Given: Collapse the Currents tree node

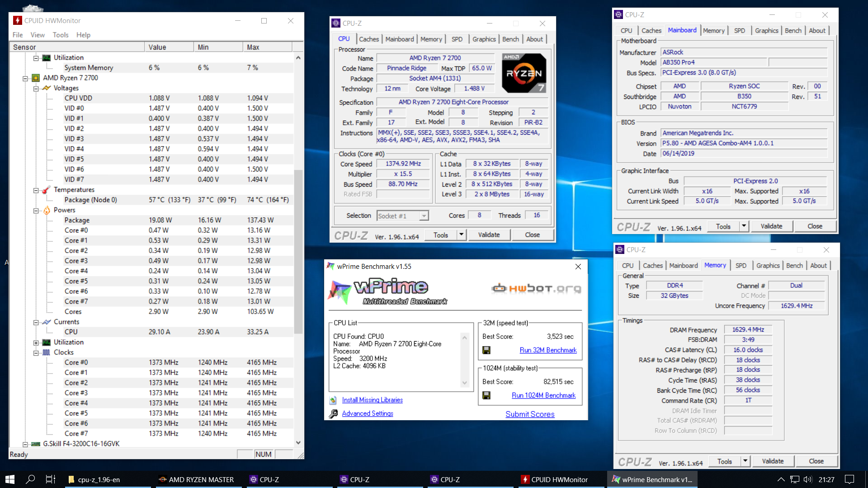Looking at the screenshot, I should point(36,322).
